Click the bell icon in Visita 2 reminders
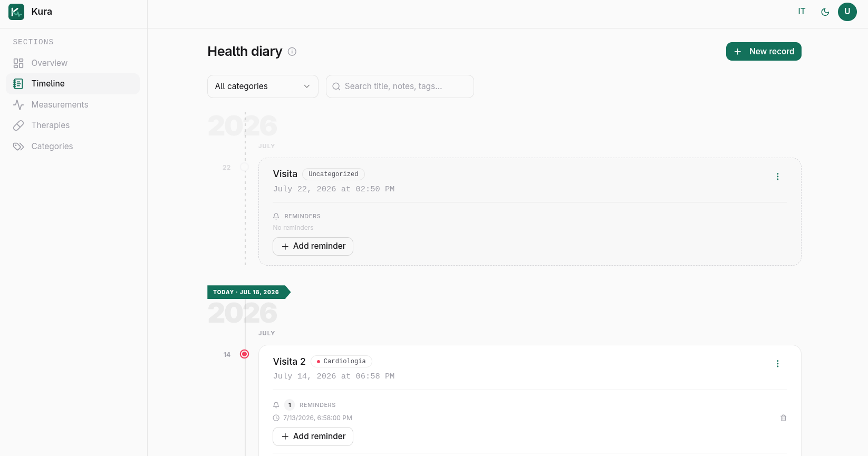Viewport: 868px width, 456px height. pos(276,405)
